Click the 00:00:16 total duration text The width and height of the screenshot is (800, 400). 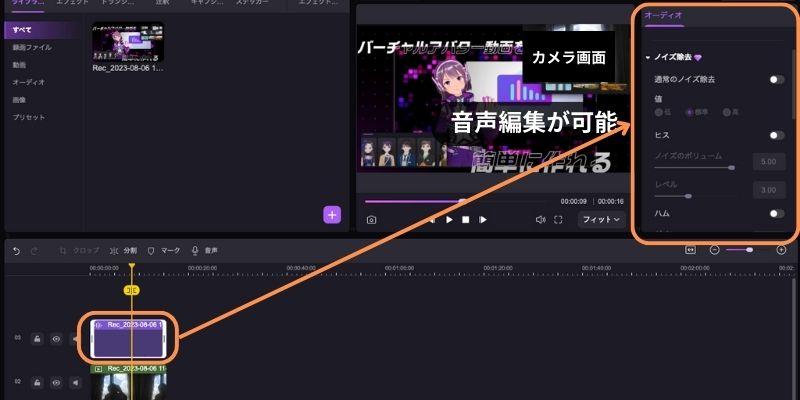611,202
